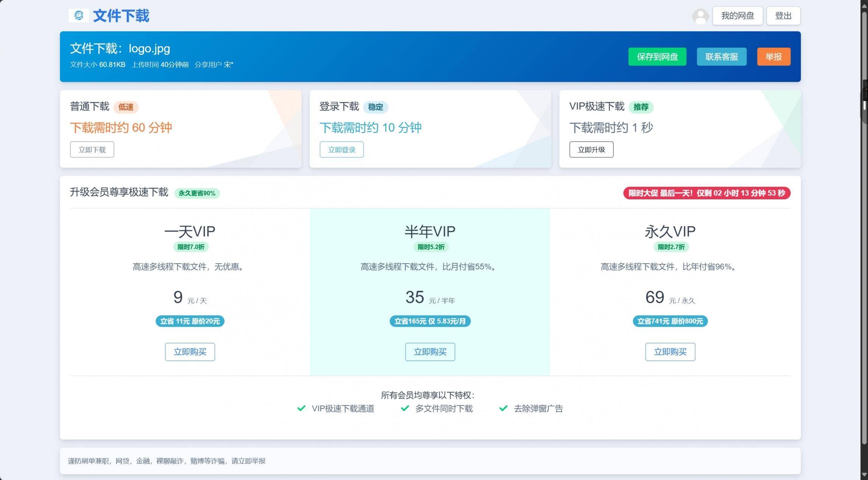Buy the 一天VIP plan
The image size is (868, 480).
tap(190, 352)
